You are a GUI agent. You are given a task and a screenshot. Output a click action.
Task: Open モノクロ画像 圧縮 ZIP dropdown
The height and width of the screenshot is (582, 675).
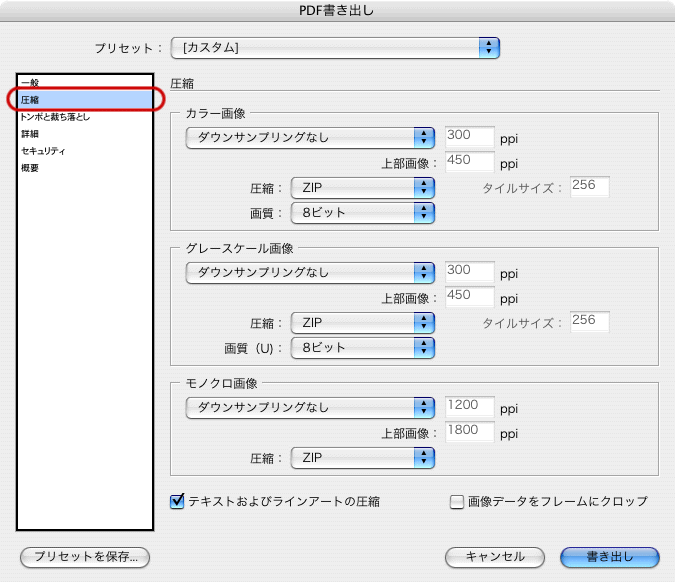[362, 458]
